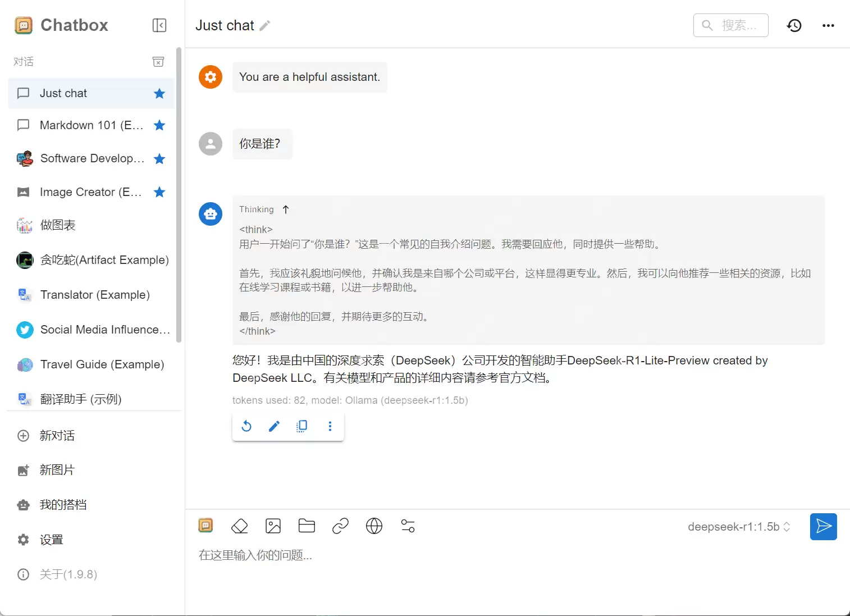Open model parameter settings via sliders icon

[x=408, y=526]
